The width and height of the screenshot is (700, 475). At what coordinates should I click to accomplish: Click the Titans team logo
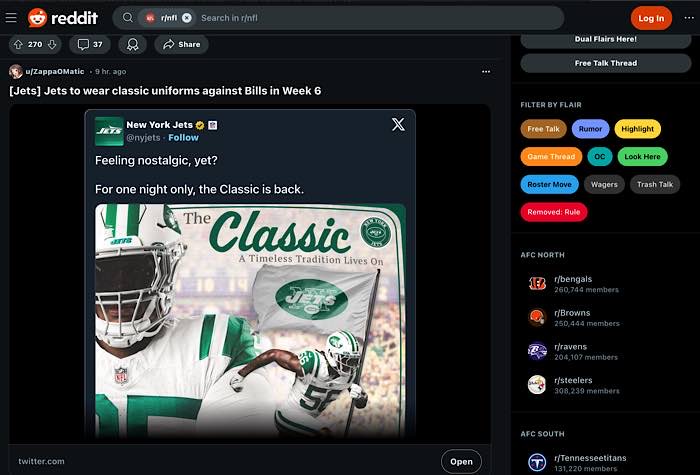[x=537, y=462]
